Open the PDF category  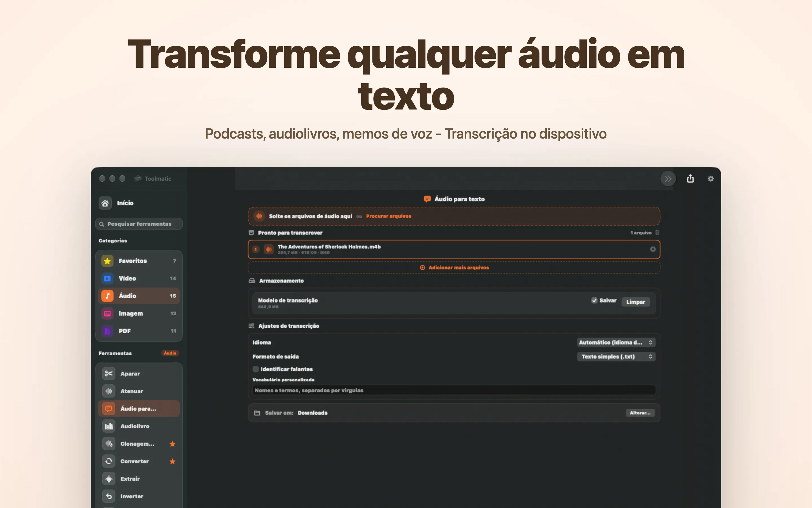point(139,331)
